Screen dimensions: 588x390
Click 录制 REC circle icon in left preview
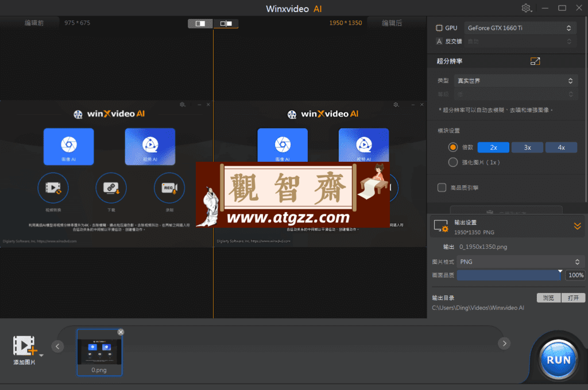click(169, 188)
